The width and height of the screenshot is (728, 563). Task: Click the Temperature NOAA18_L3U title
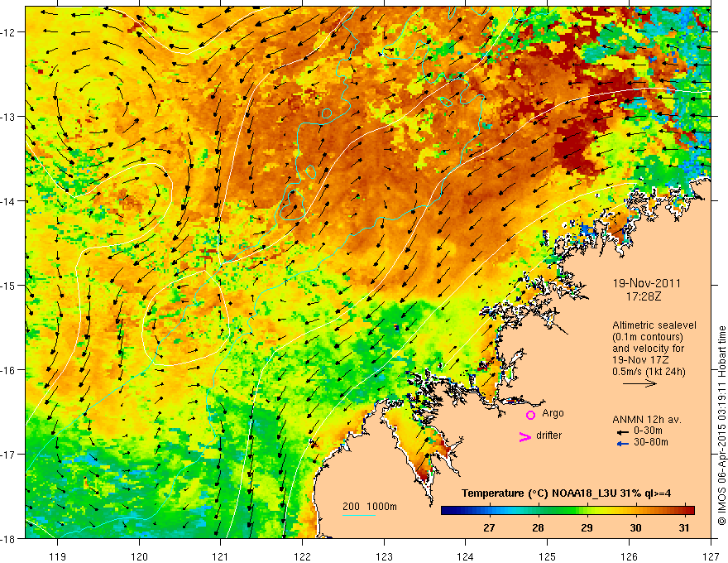[566, 493]
